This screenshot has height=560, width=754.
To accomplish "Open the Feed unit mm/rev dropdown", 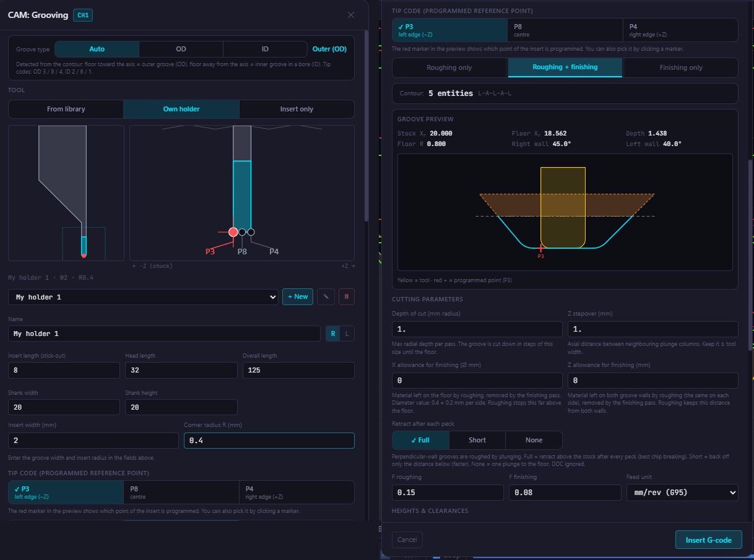I will (x=682, y=493).
